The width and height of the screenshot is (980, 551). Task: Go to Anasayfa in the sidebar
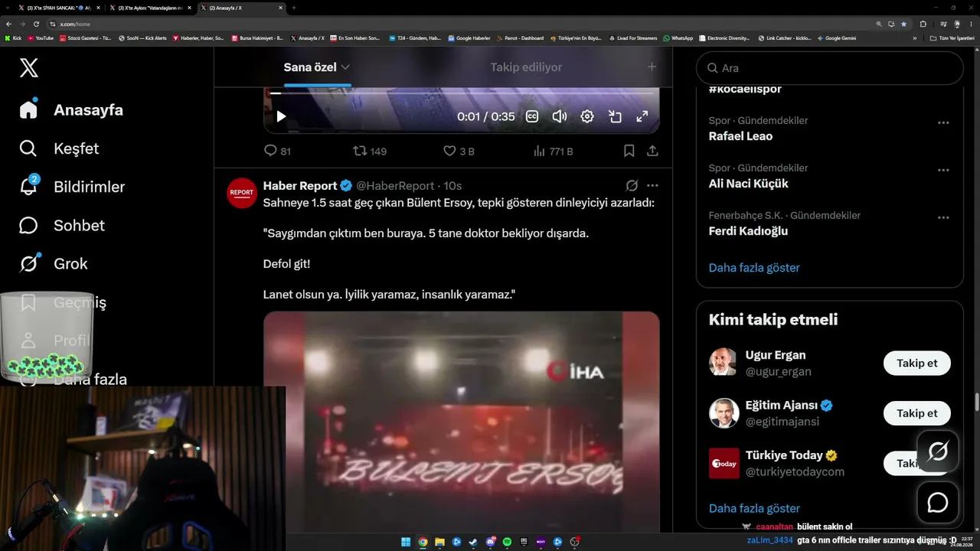72,109
